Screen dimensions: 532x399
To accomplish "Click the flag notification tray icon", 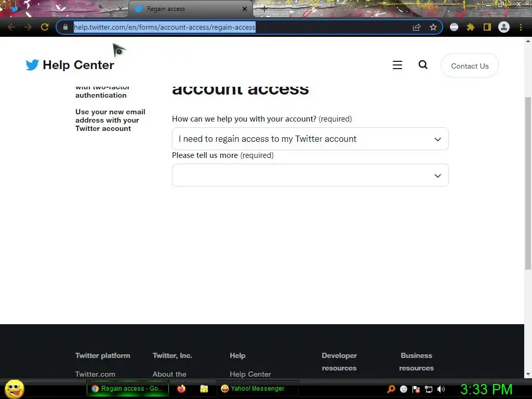I will (416, 389).
